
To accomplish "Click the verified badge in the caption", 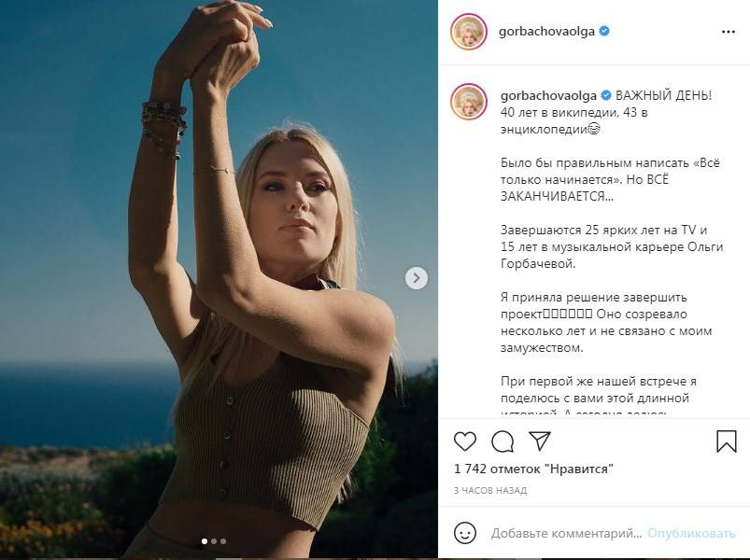I will tap(604, 96).
